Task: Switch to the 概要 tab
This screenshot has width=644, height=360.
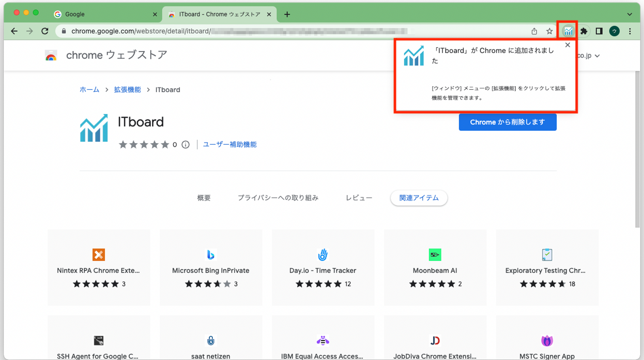Action: point(204,198)
